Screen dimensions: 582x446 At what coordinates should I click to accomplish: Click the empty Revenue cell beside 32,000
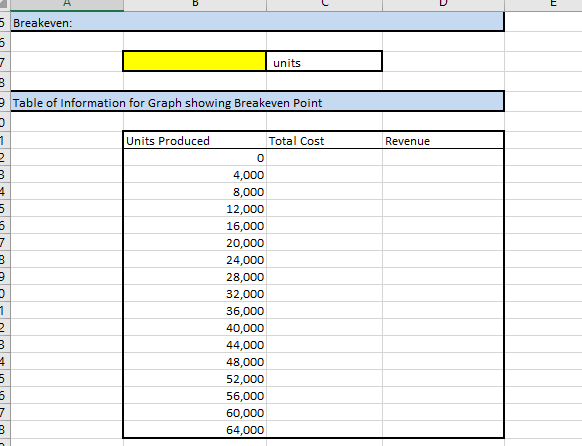click(443, 293)
